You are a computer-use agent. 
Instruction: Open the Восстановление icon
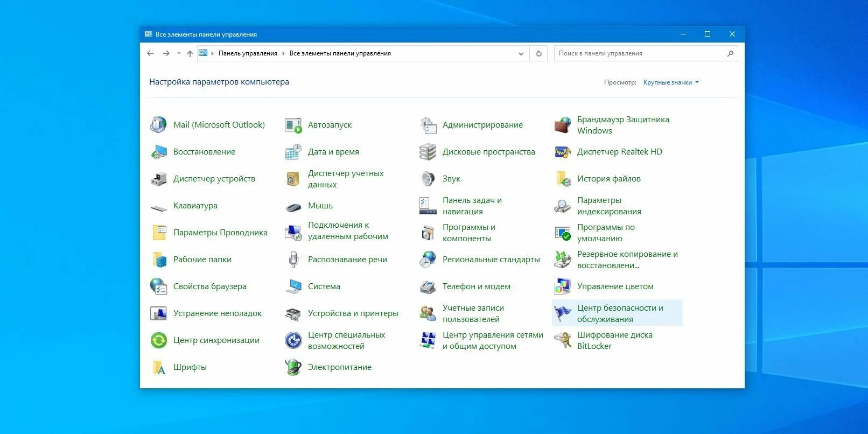[158, 152]
